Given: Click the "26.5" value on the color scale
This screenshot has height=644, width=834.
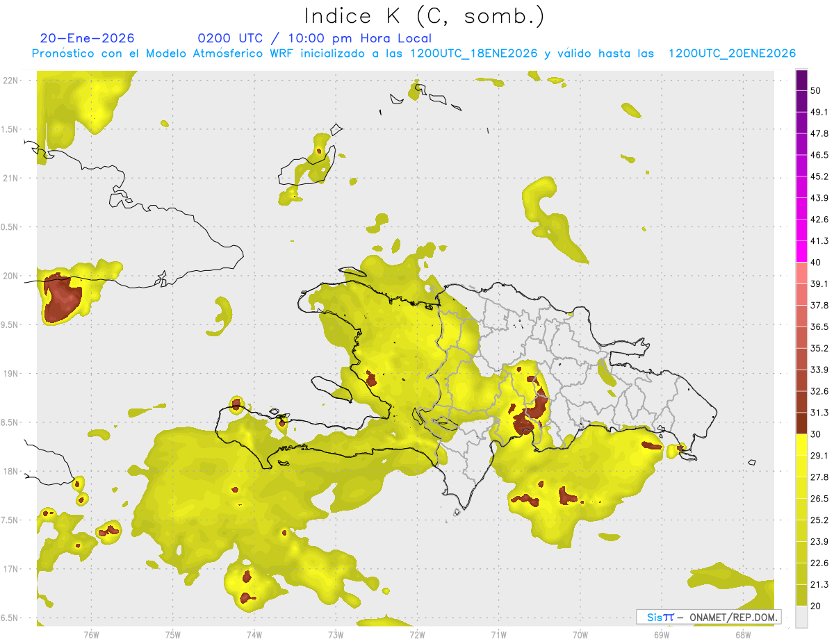Looking at the screenshot, I should coord(819,499).
